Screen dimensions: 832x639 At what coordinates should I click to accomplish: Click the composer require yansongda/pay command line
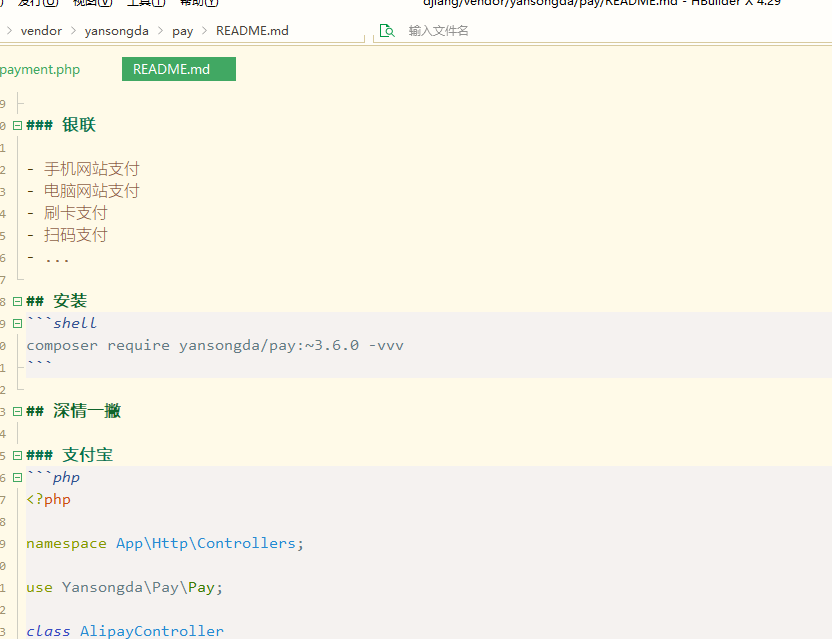[215, 346]
